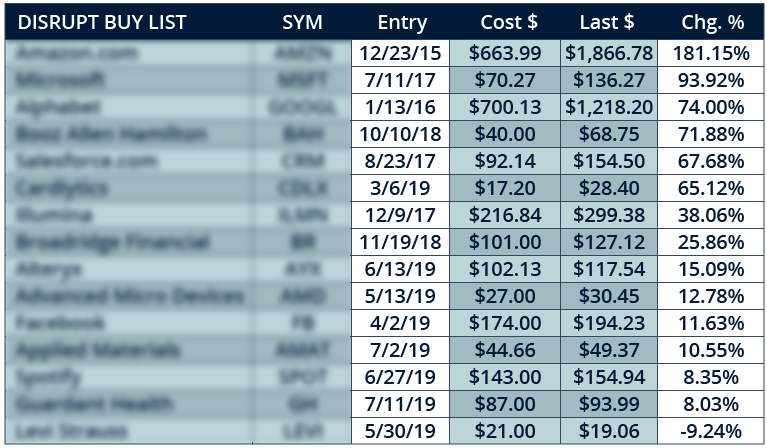This screenshot has height=448, width=767.
Task: Select the 11/19/18 entry date cell
Action: 400,242
